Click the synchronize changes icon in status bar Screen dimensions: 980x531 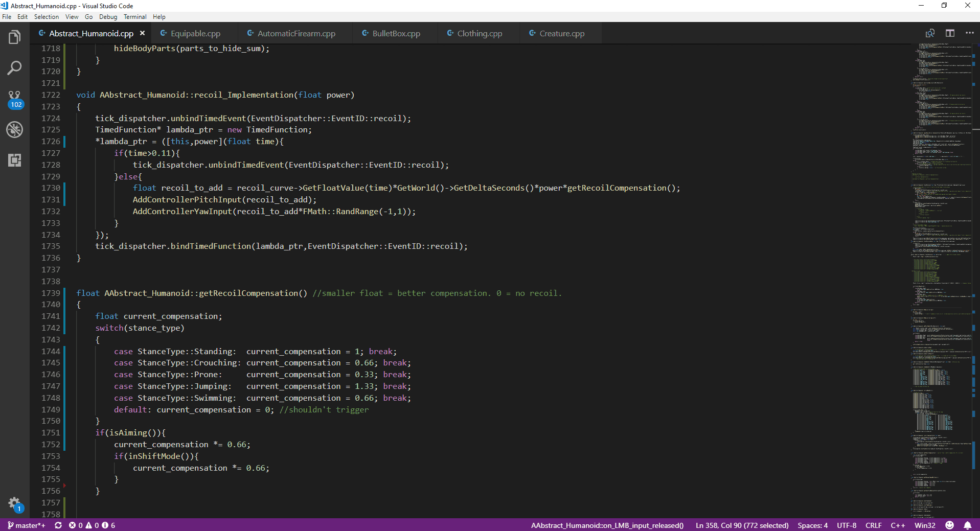point(58,525)
